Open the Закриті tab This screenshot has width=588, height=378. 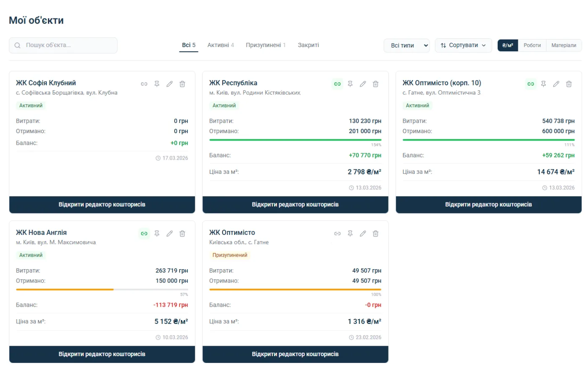point(308,45)
